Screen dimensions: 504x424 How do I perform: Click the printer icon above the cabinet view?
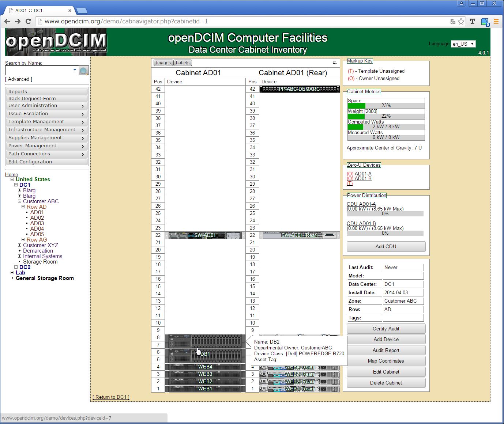point(335,63)
